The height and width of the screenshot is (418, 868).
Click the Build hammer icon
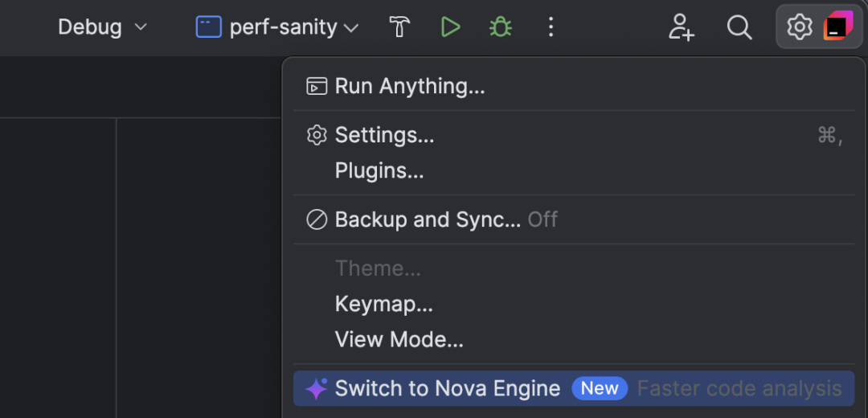click(399, 27)
